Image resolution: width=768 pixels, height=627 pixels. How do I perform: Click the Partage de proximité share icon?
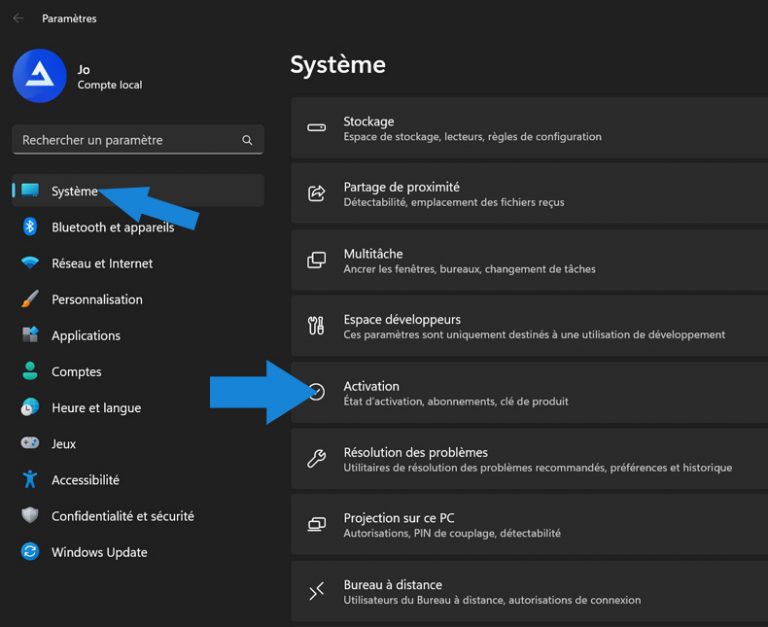tap(316, 193)
